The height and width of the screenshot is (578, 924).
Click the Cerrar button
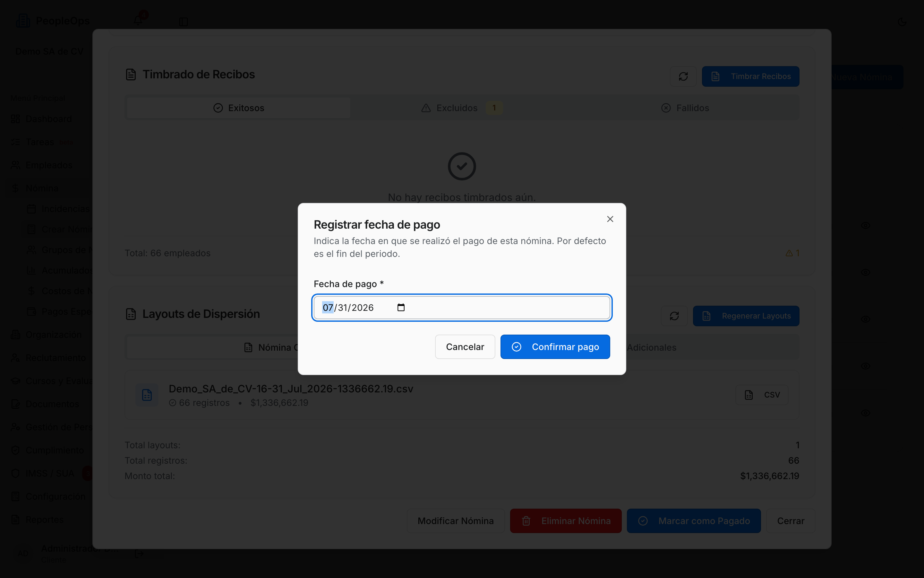(791, 521)
